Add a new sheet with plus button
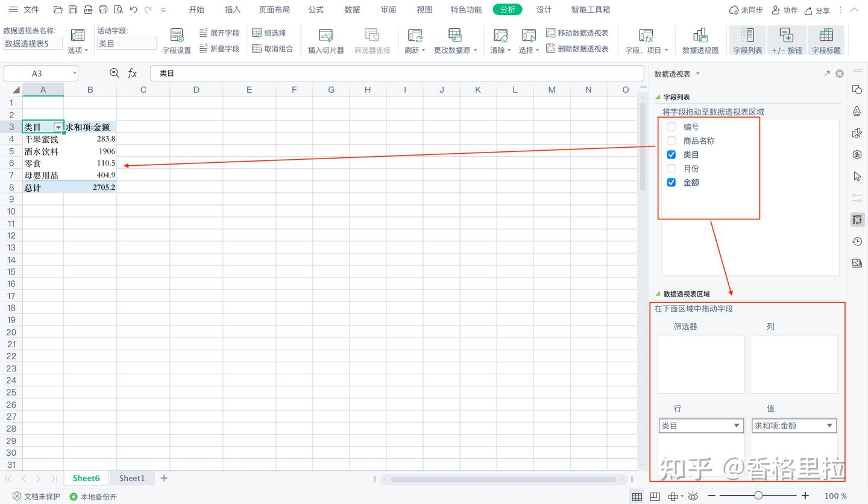The width and height of the screenshot is (868, 504). (x=164, y=478)
